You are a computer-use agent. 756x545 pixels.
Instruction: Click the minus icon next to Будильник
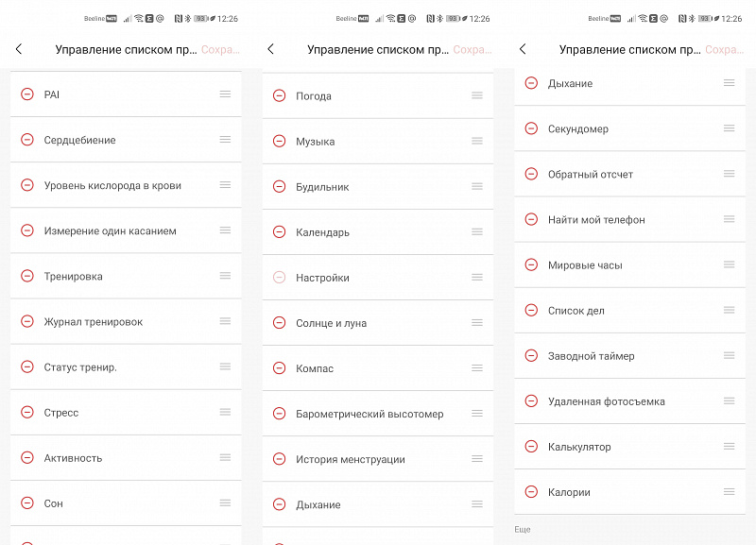click(x=279, y=187)
